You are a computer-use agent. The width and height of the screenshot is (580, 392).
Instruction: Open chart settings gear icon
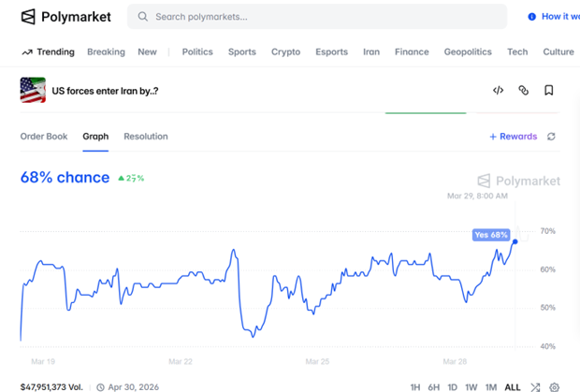pos(555,386)
